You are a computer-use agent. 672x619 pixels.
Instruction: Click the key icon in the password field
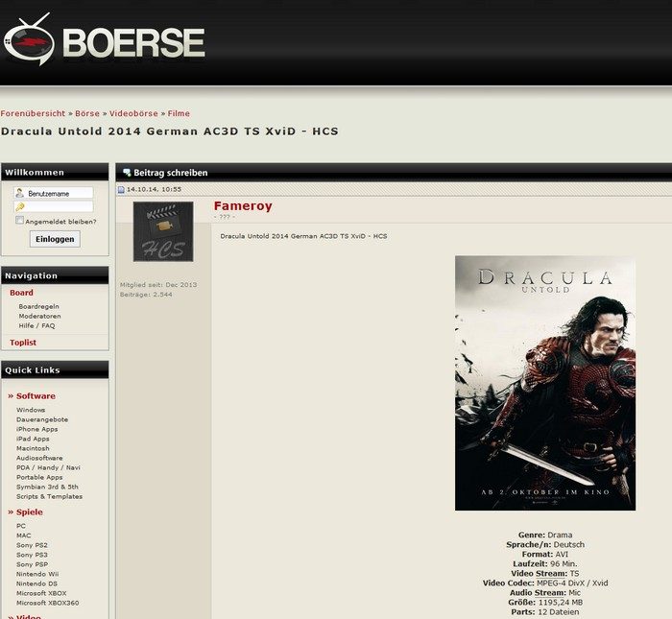(x=20, y=206)
